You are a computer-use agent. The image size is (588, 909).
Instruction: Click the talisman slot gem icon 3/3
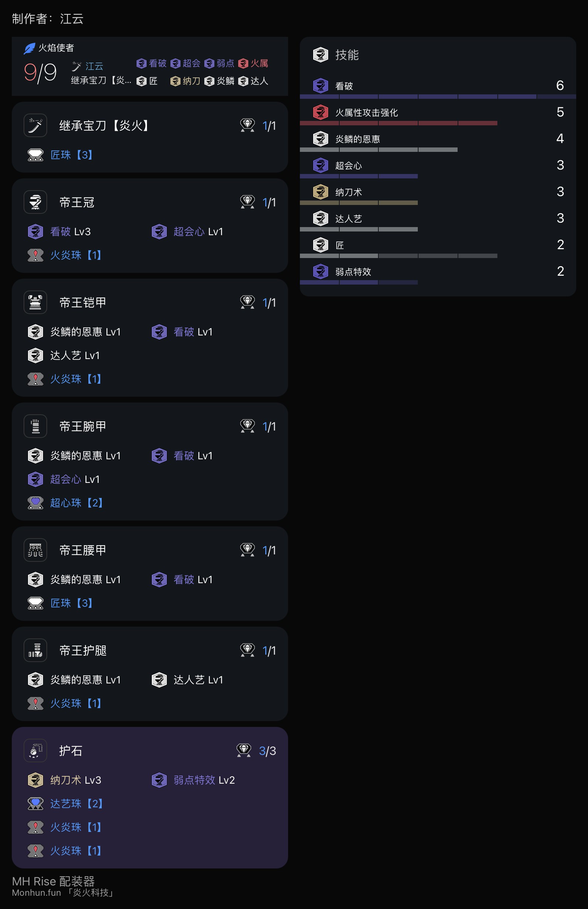coord(244,750)
